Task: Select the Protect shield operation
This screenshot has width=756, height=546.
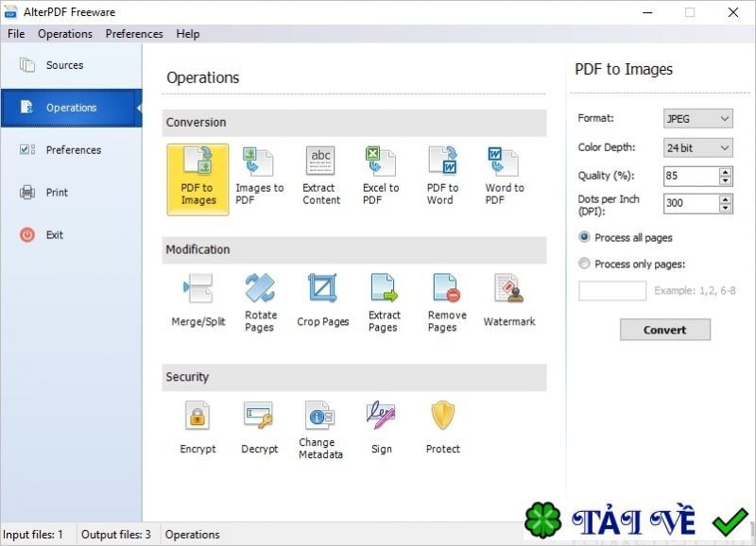Action: pyautogui.click(x=442, y=428)
